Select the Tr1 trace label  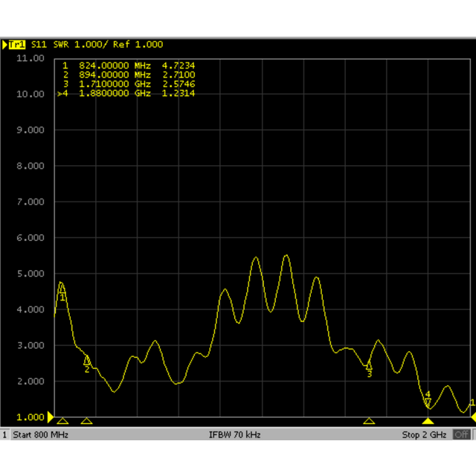tap(17, 45)
